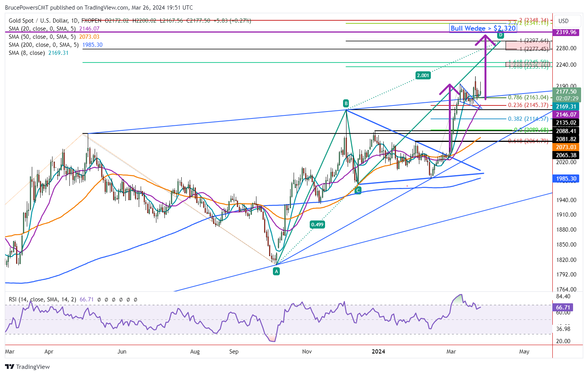Toggle the last Ø symbol in RSI row
The height and width of the screenshot is (375, 588).
(x=135, y=299)
